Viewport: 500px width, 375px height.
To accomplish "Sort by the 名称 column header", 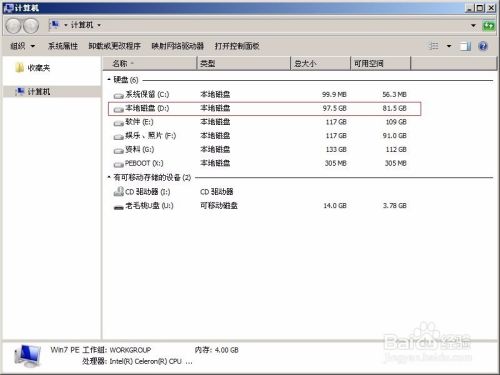I will [150, 63].
